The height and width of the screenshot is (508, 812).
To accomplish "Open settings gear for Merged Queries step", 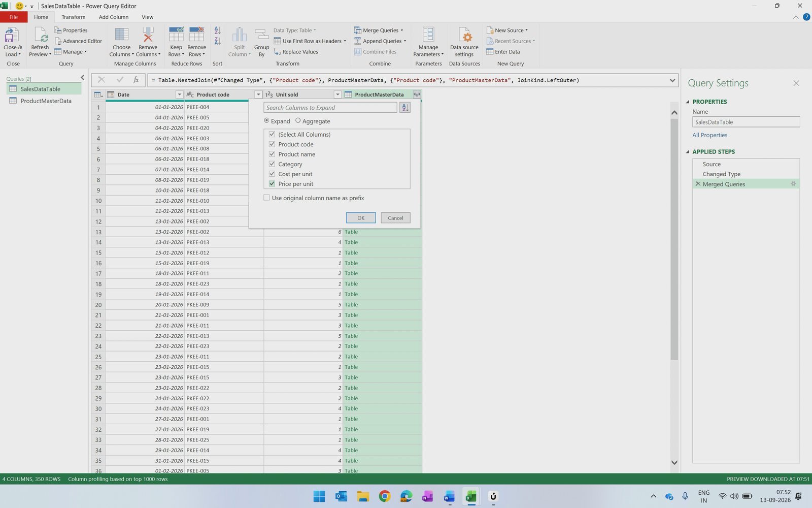I will pyautogui.click(x=793, y=184).
